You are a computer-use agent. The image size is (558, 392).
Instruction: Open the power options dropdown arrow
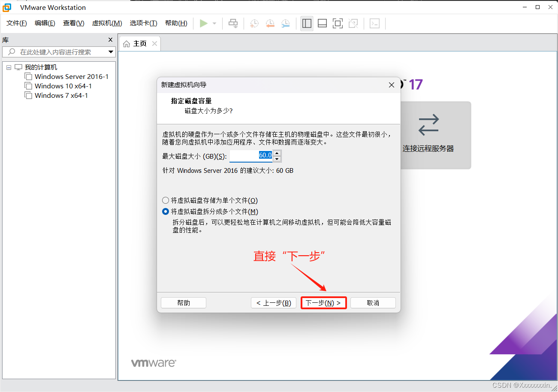[214, 24]
